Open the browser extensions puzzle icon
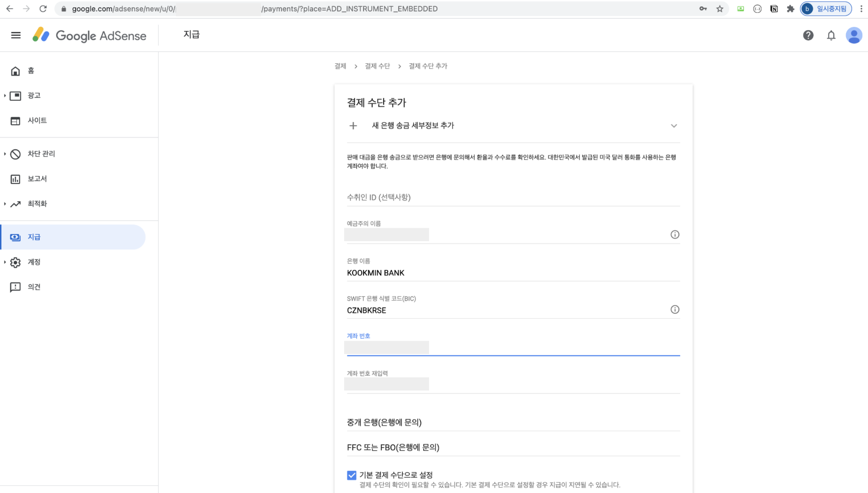868x493 pixels. 790,9
